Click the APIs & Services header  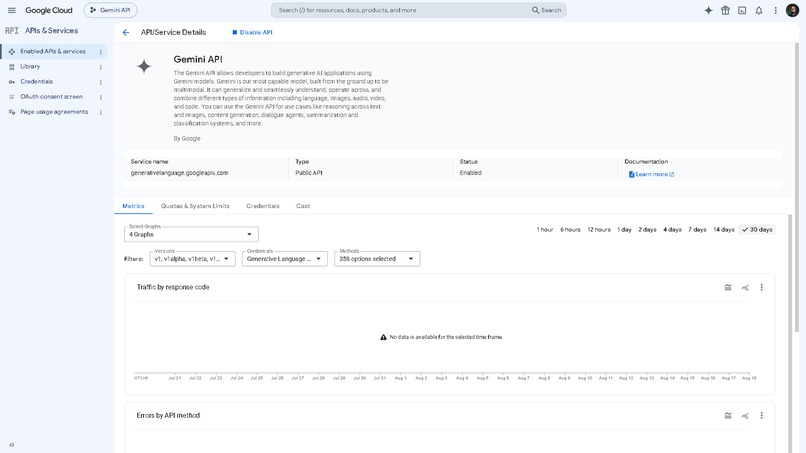[x=51, y=31]
